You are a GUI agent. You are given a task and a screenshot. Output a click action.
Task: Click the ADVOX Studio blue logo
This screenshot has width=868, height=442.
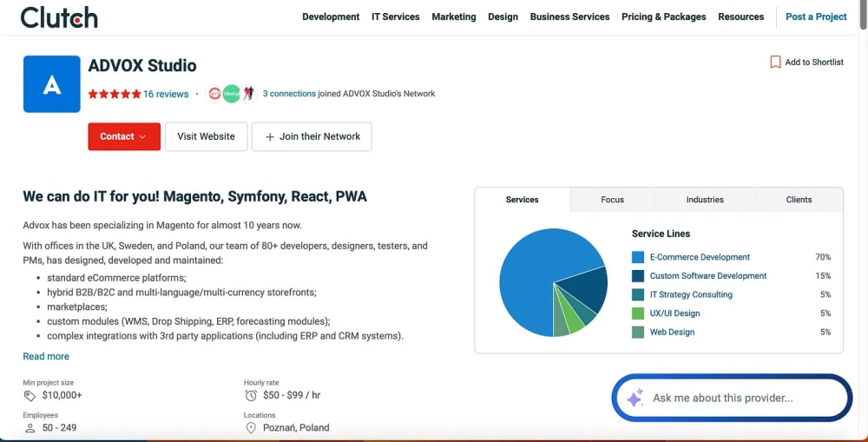(x=51, y=84)
